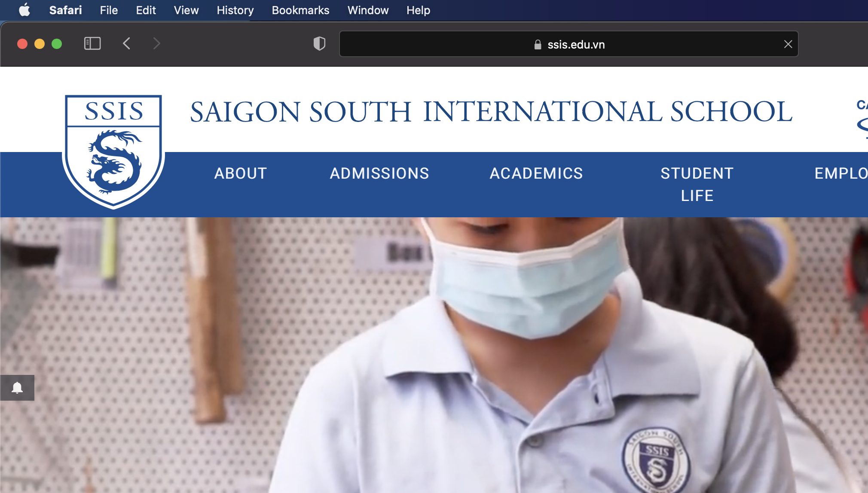Click the notification bell icon
868x493 pixels.
[17, 388]
